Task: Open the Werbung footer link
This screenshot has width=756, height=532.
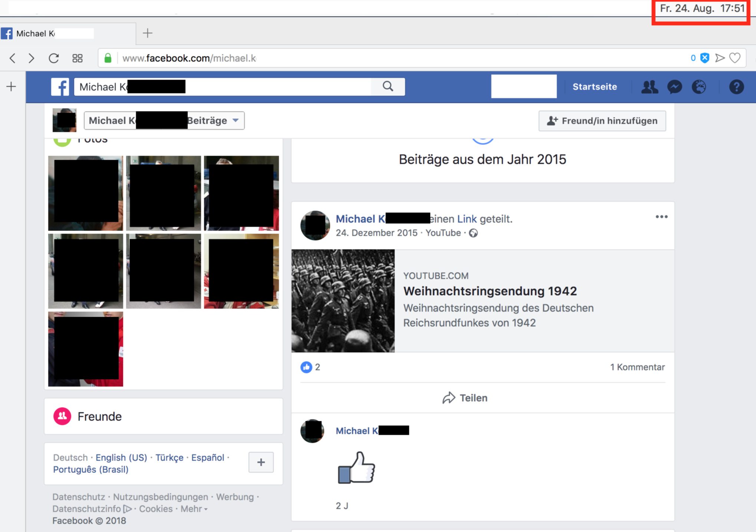Action: point(235,497)
